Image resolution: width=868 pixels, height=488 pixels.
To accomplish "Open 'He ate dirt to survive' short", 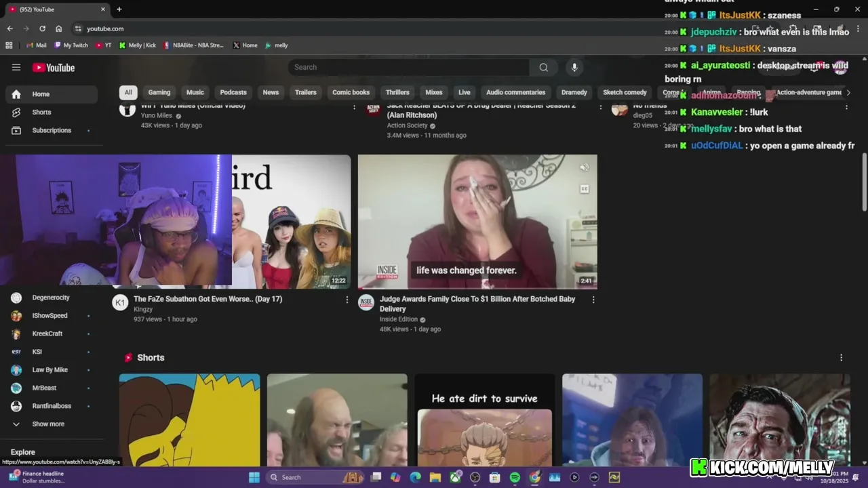I will [485, 420].
